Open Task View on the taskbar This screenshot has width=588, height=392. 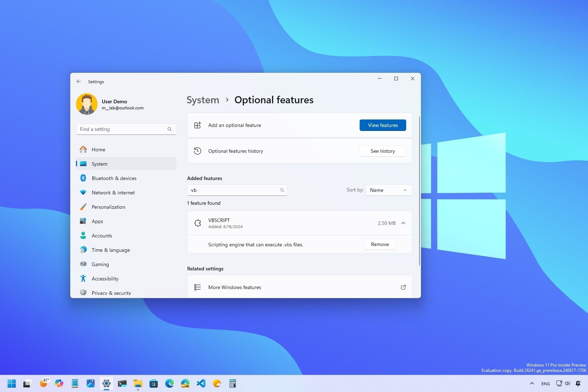(x=28, y=384)
